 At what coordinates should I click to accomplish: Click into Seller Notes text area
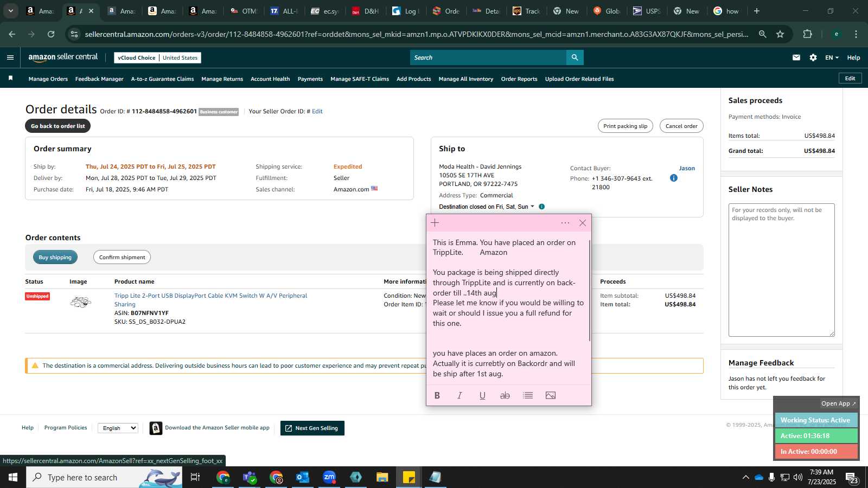point(781,270)
